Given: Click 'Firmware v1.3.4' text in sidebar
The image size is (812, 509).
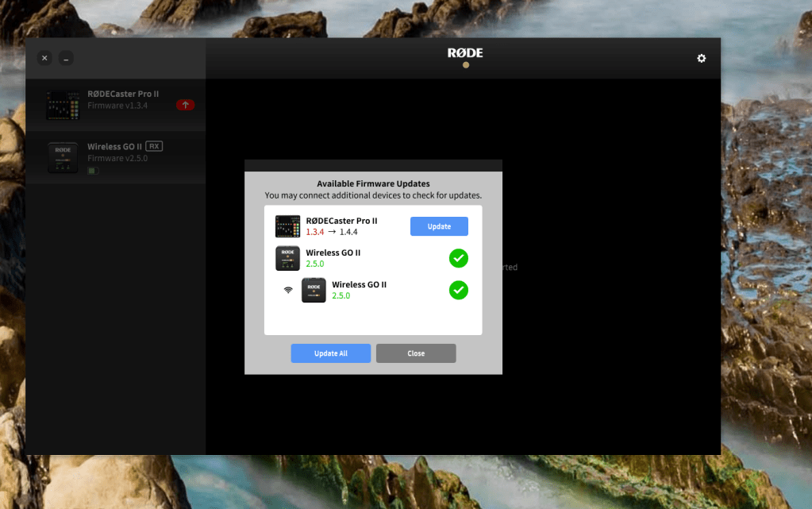Looking at the screenshot, I should point(117,106).
